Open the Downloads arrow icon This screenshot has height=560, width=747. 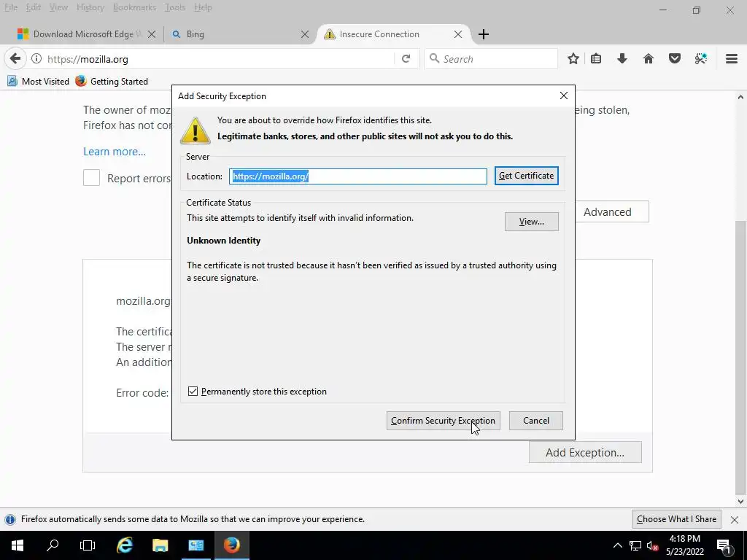coord(622,58)
